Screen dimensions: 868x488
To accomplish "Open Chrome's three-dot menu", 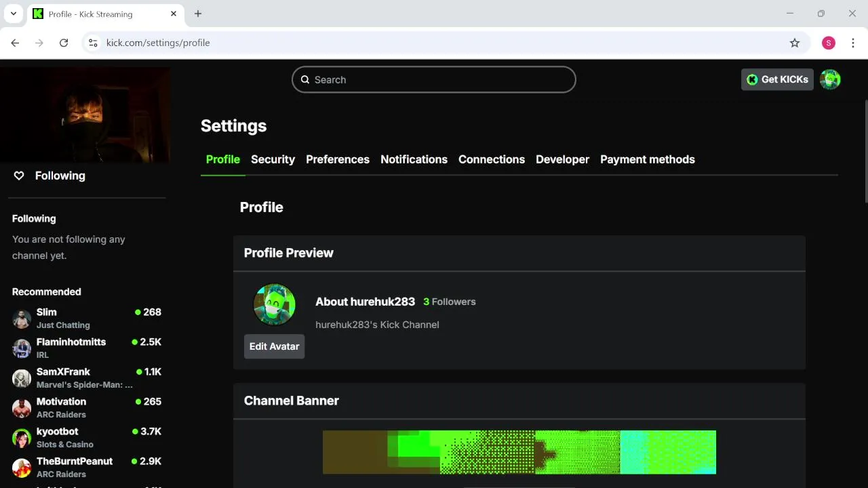I will [853, 43].
